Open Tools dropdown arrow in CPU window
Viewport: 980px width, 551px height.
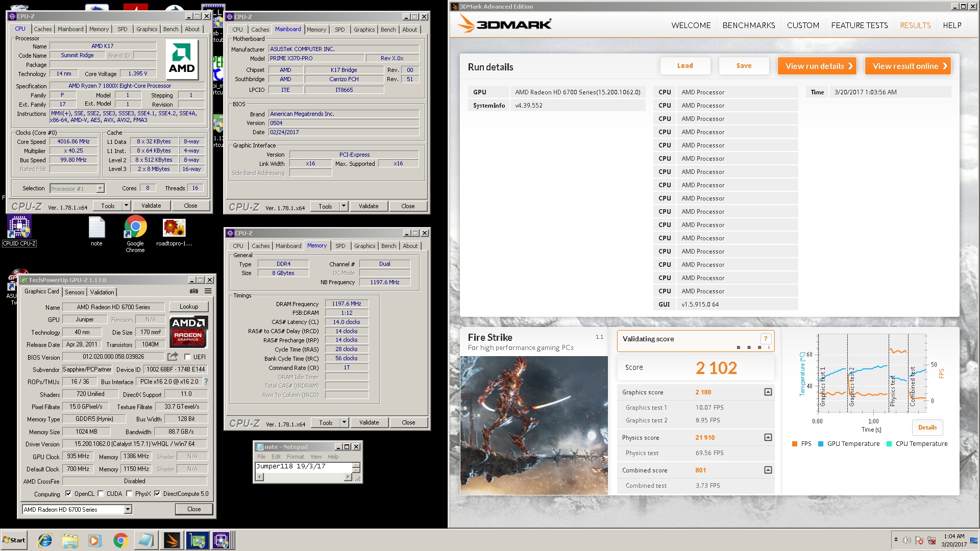(x=126, y=206)
